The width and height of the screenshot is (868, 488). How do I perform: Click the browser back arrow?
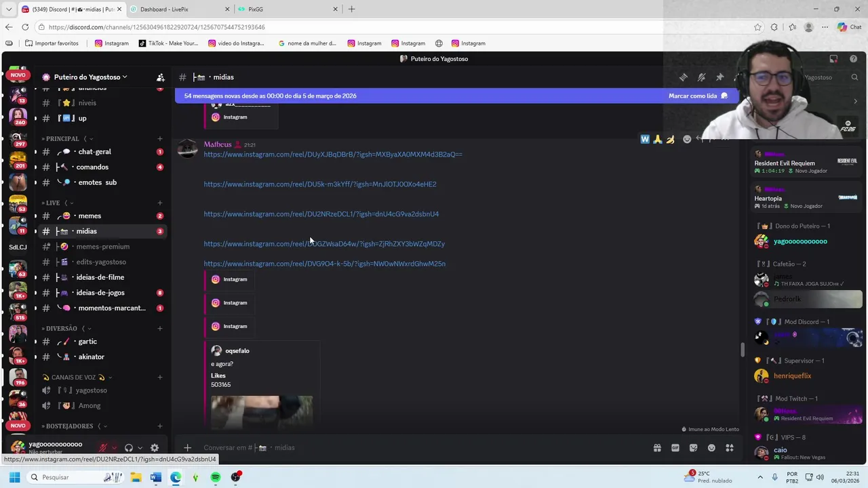click(x=8, y=27)
